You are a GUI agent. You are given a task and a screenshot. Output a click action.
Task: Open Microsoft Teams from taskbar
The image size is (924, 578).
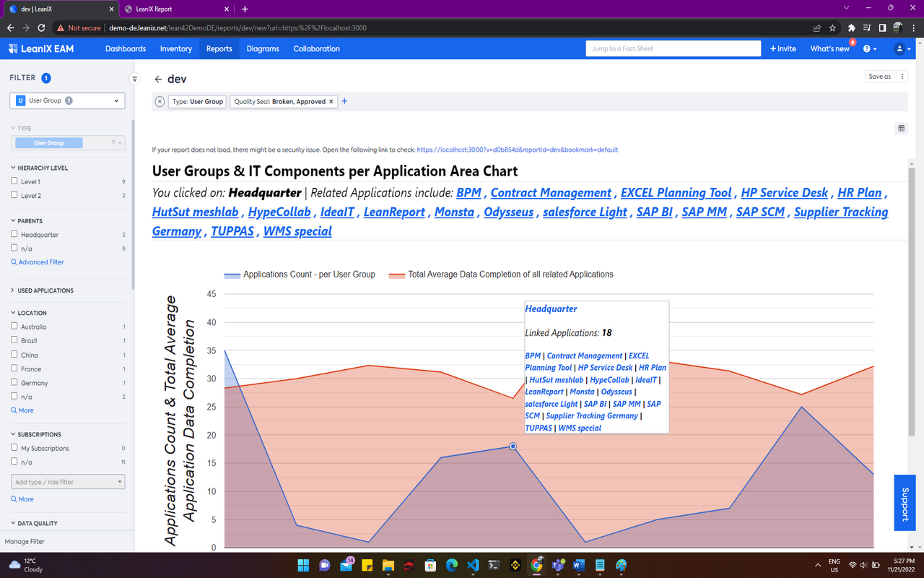pyautogui.click(x=557, y=565)
